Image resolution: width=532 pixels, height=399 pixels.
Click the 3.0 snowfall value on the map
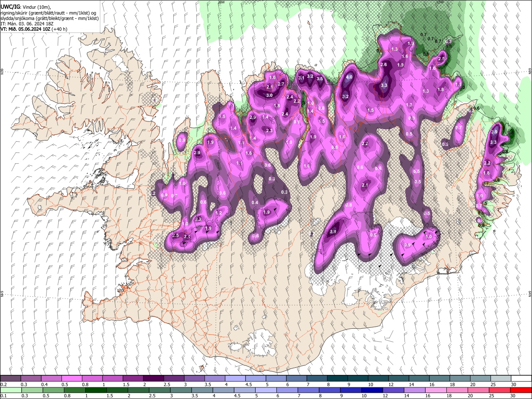[x=269, y=95]
